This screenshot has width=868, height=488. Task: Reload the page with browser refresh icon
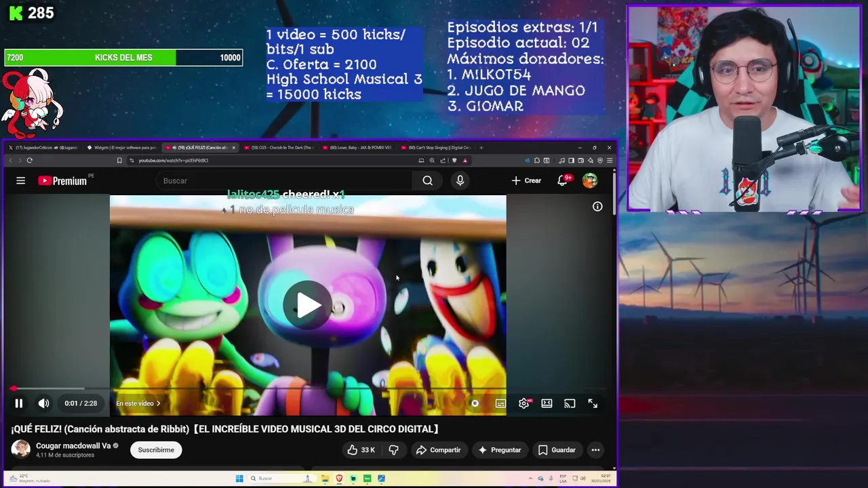pyautogui.click(x=29, y=161)
